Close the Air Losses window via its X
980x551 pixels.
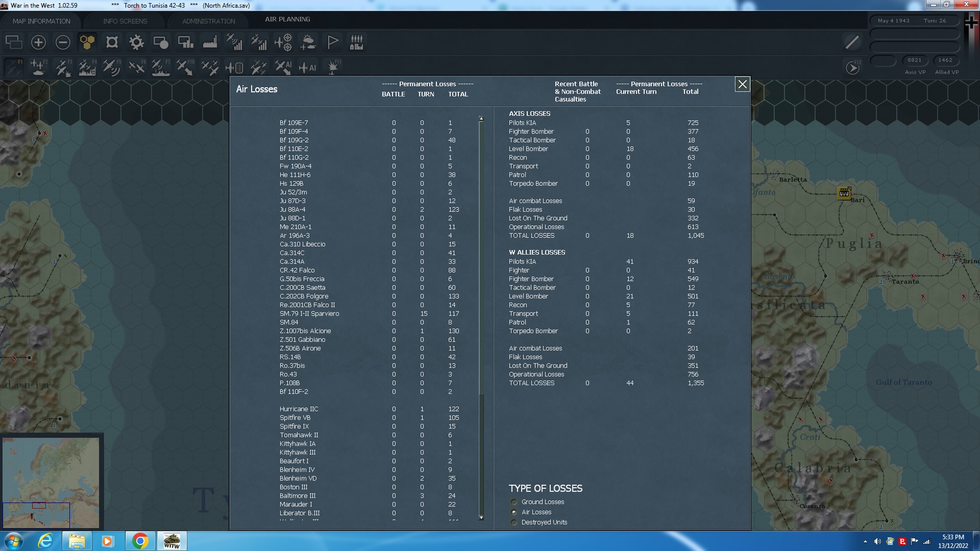(x=742, y=85)
